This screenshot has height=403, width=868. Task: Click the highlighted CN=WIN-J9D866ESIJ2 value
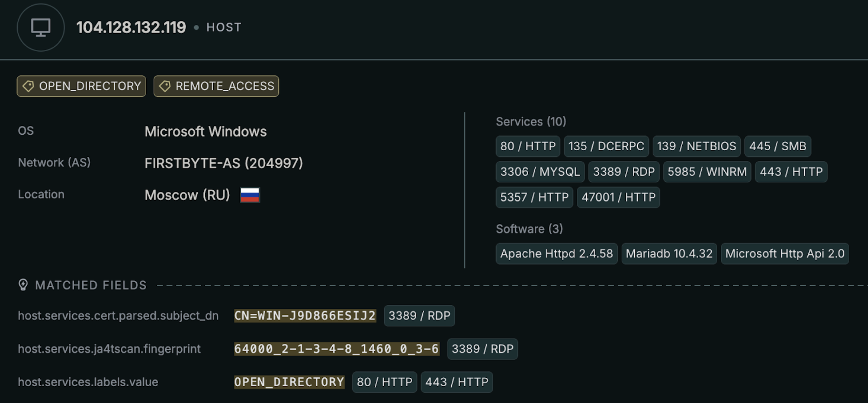click(x=305, y=316)
